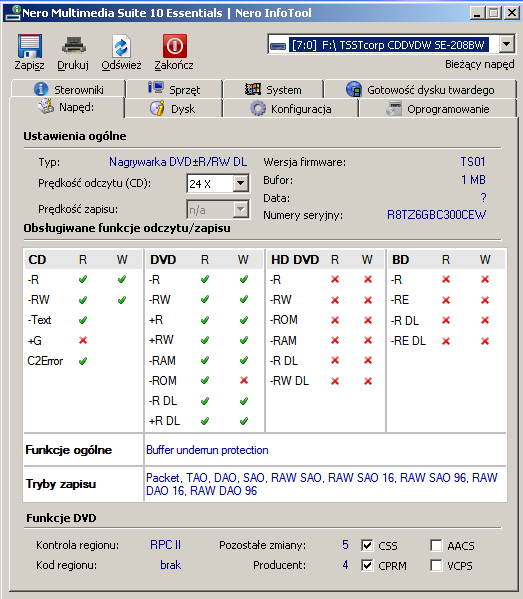This screenshot has height=599, width=523.
Task: Click the Drukuj button label
Action: (x=73, y=65)
